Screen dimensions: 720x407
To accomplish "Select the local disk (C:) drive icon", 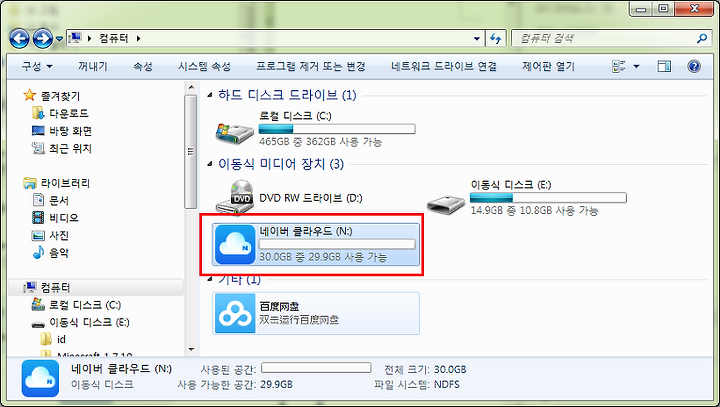I will (x=235, y=132).
